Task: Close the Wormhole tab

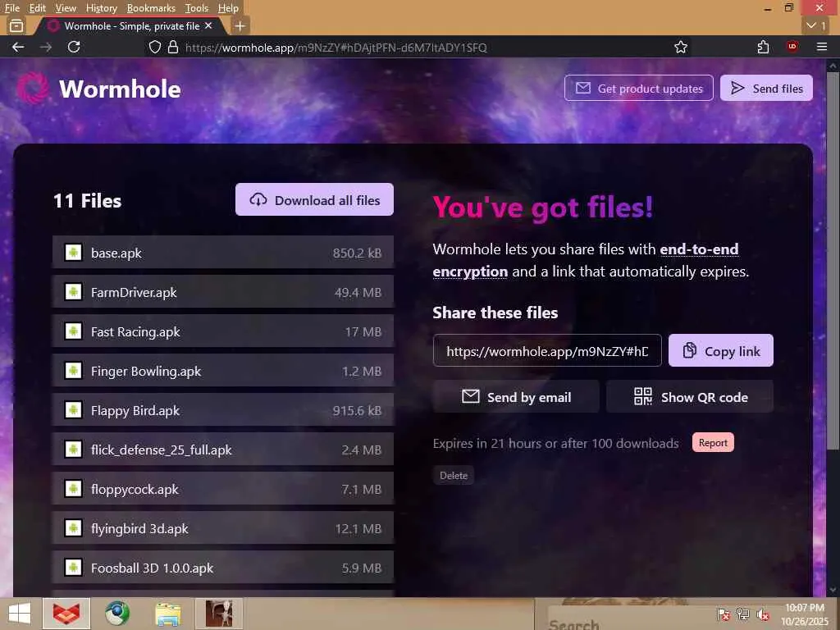Action: [208, 25]
